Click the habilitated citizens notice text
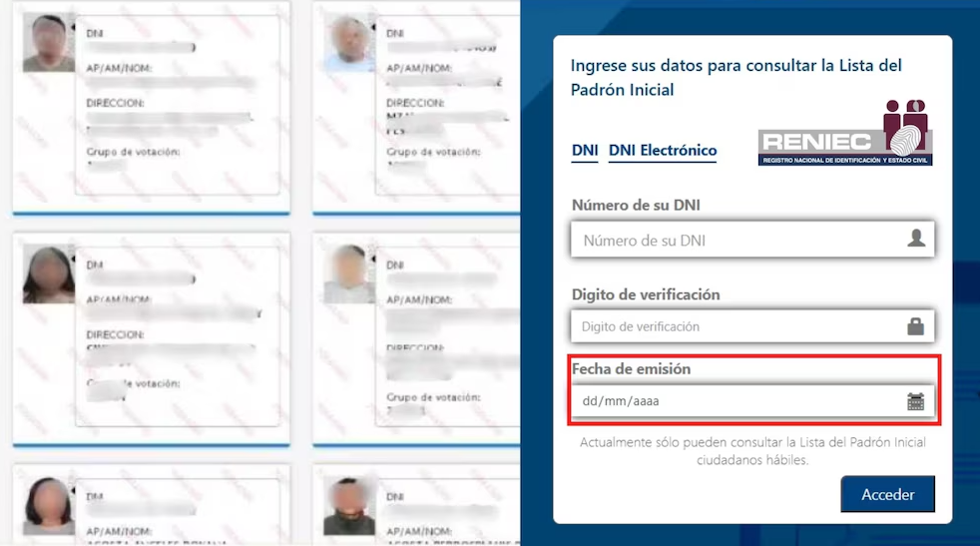980x546 pixels. click(x=752, y=451)
